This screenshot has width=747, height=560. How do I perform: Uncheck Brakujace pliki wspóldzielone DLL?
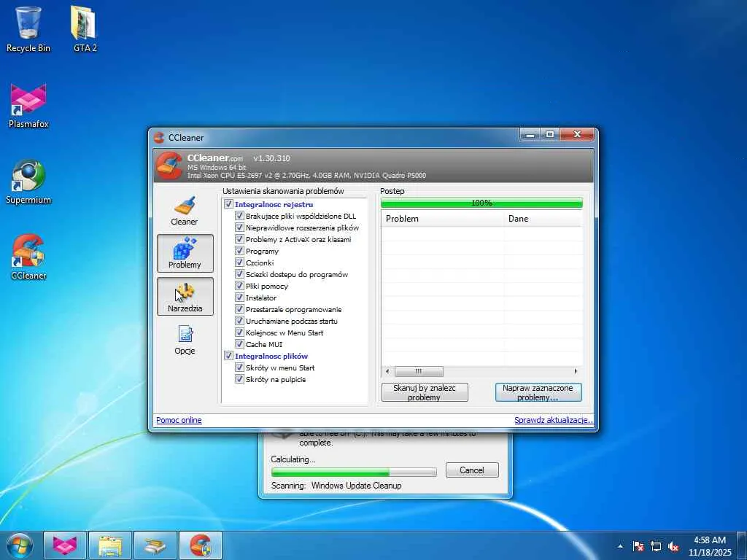(x=239, y=216)
